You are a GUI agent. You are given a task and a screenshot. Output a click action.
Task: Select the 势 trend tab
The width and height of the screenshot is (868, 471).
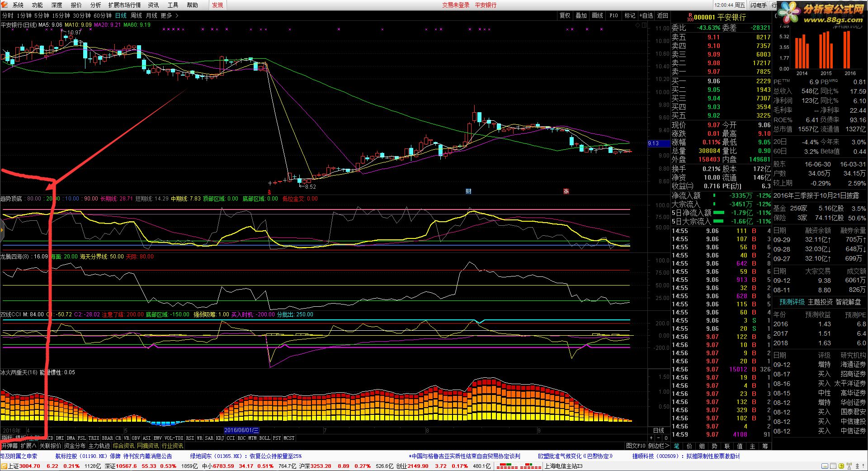click(715, 446)
